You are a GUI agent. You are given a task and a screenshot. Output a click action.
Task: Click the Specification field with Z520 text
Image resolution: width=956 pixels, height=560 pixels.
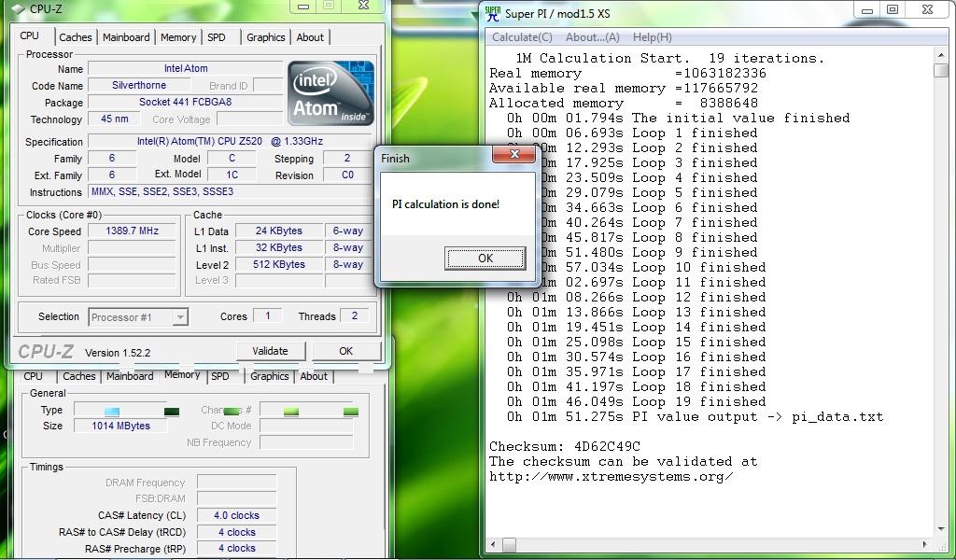pyautogui.click(x=230, y=141)
